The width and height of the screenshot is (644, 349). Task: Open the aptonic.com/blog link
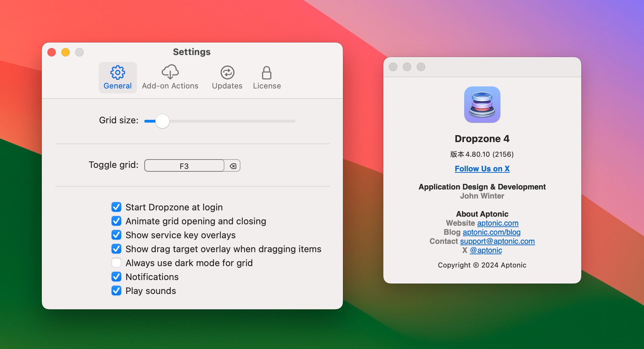click(491, 232)
